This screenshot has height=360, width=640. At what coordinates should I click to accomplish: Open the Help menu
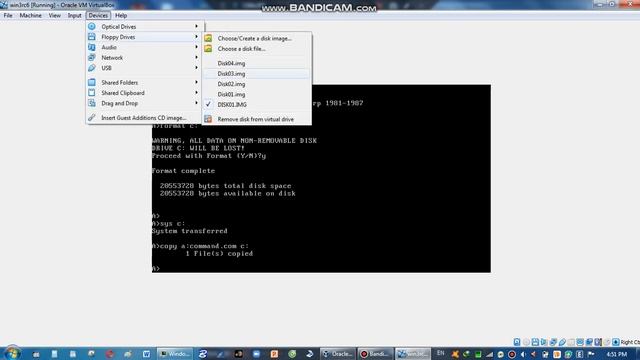(121, 16)
